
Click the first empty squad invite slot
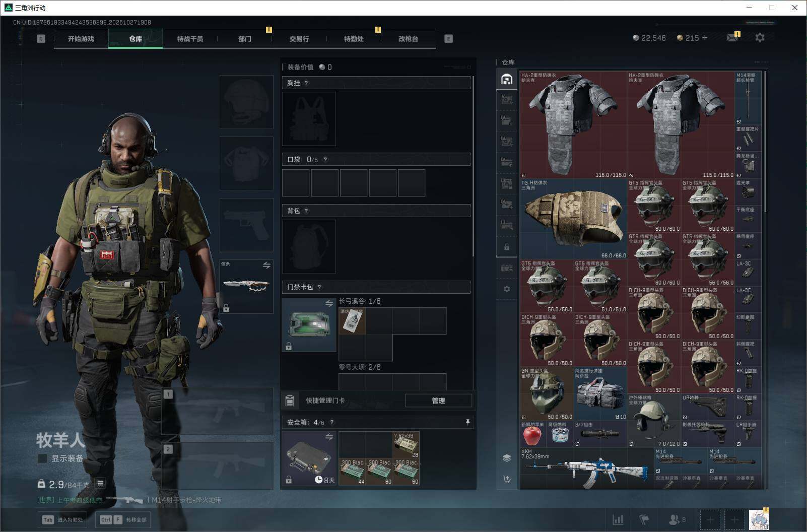point(710,519)
